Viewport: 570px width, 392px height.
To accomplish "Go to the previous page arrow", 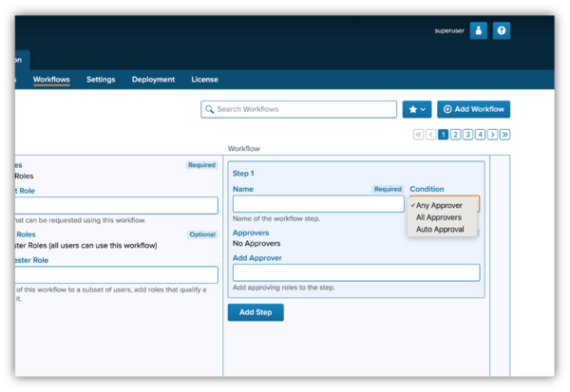I will tap(430, 135).
